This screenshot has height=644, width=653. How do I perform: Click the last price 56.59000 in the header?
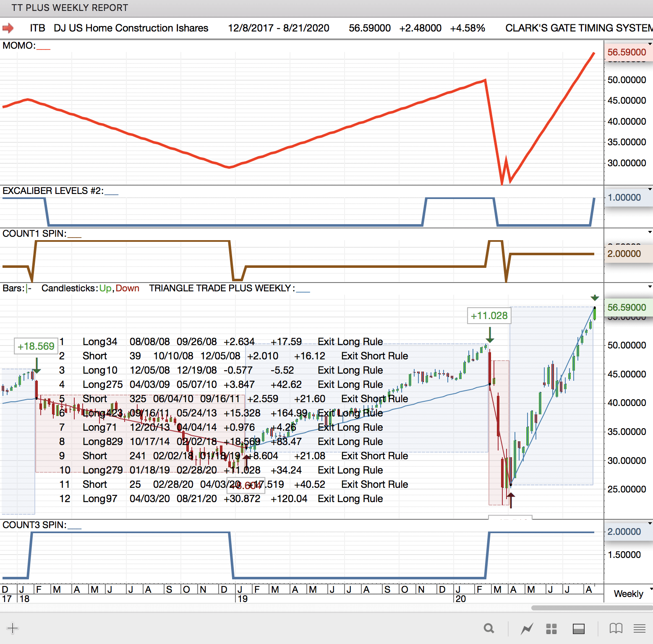[x=370, y=28]
